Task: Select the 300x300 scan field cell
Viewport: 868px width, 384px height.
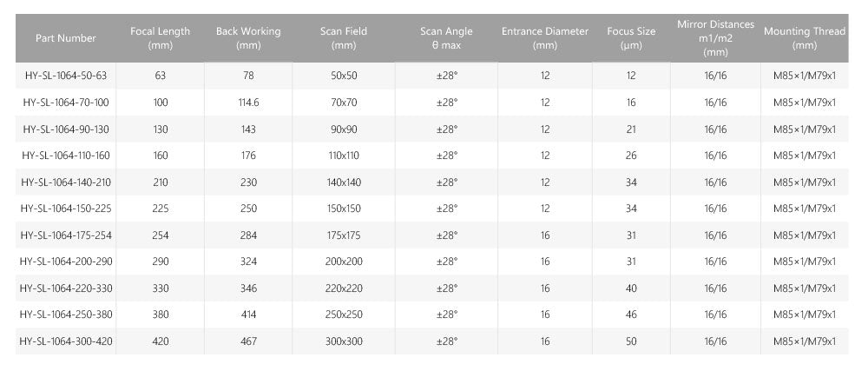Action: 344,341
